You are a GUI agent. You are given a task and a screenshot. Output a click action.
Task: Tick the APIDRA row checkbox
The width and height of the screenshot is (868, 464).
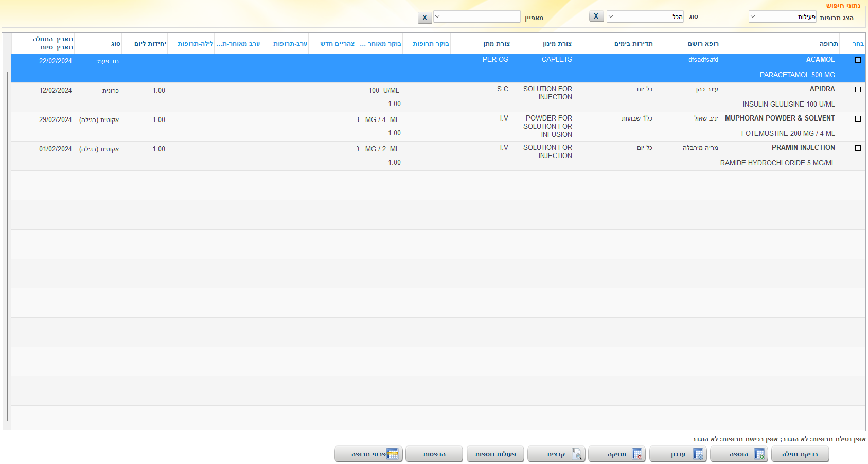click(x=858, y=90)
